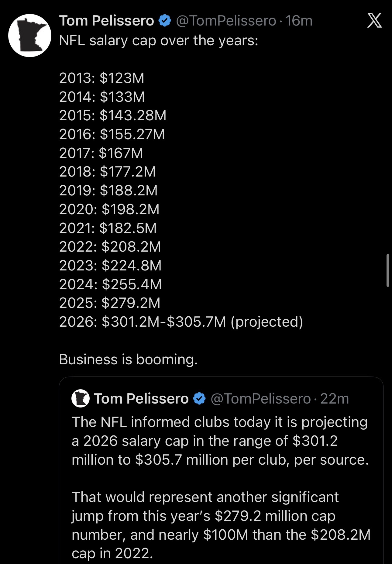Click the 2013: $123M line
392x564 pixels.
point(101,78)
